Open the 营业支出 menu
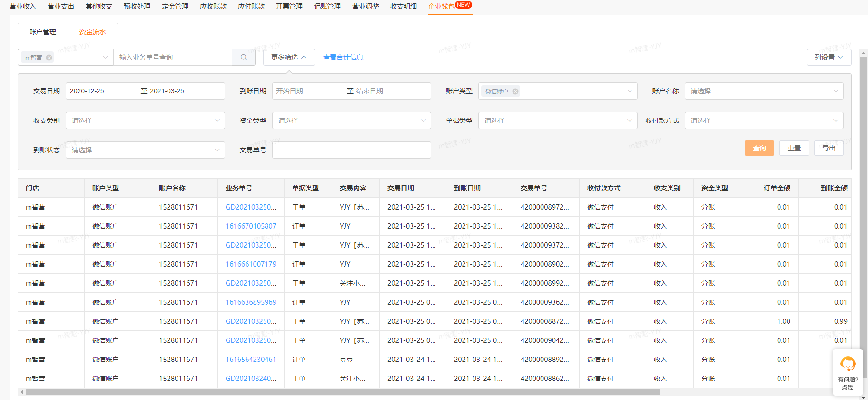 (x=61, y=6)
